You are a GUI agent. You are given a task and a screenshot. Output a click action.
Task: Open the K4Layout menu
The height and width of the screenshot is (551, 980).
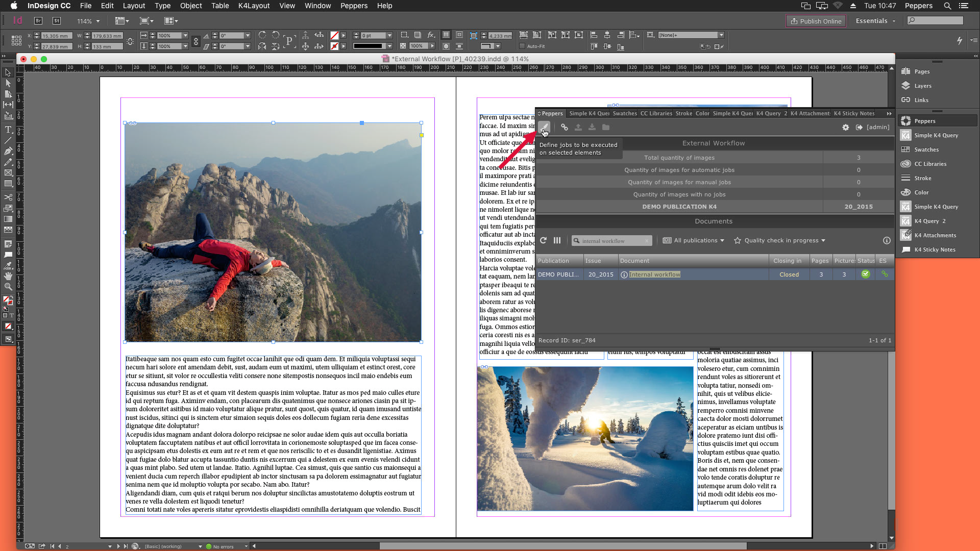point(254,6)
